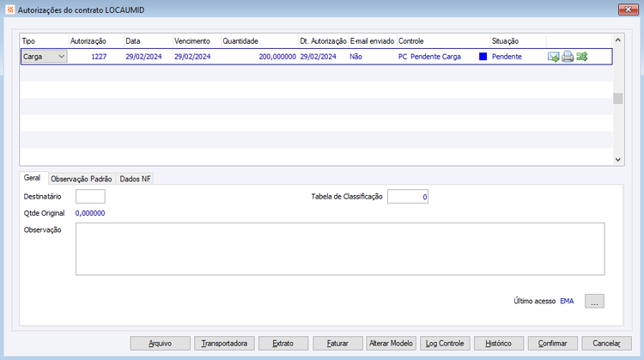Click the app icon in the title bar
This screenshot has height=360, width=644.
point(10,9)
